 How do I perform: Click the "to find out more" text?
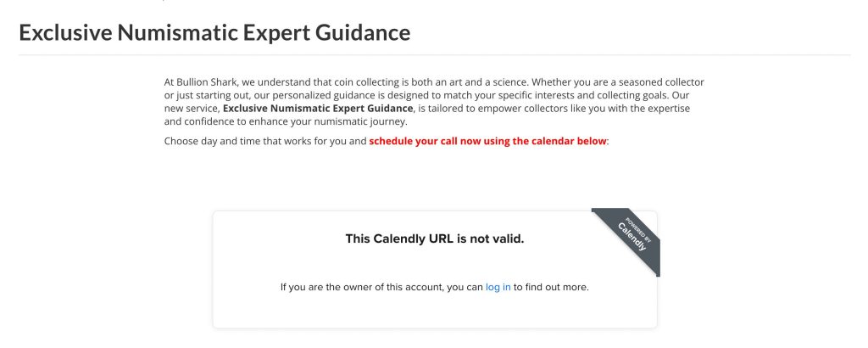coord(551,287)
